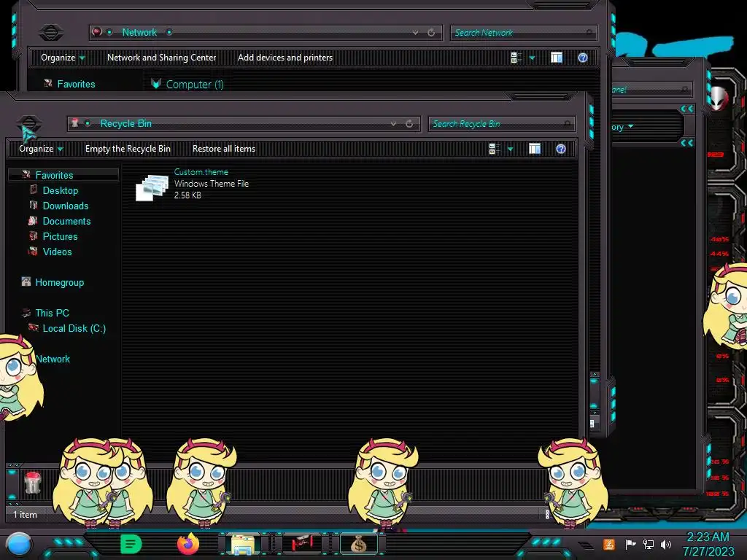The image size is (747, 560).
Task: Open view options arrow in Recycle Bin
Action: (510, 149)
